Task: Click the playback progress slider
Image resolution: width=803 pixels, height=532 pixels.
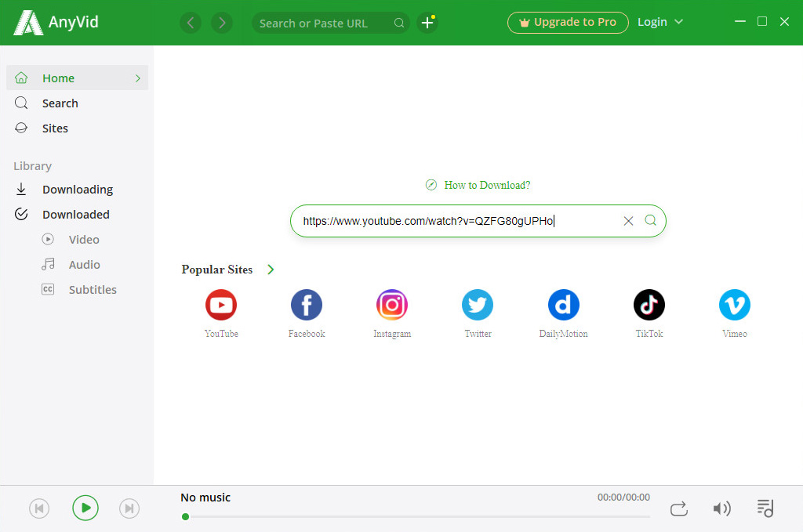Action: pos(416,516)
